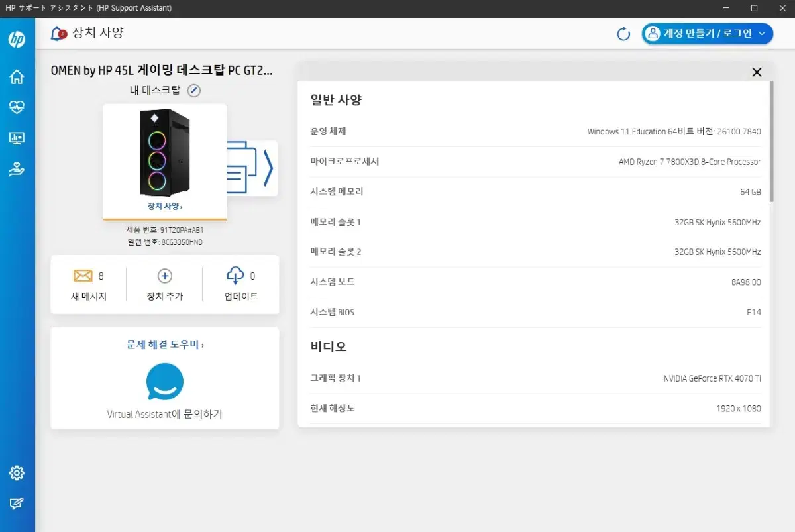Open support hand icon in sidebar
The height and width of the screenshot is (532, 795).
pos(17,170)
